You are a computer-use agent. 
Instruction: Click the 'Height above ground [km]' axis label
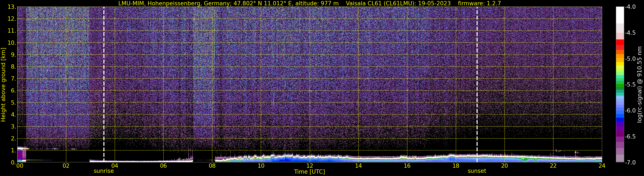click(3, 85)
